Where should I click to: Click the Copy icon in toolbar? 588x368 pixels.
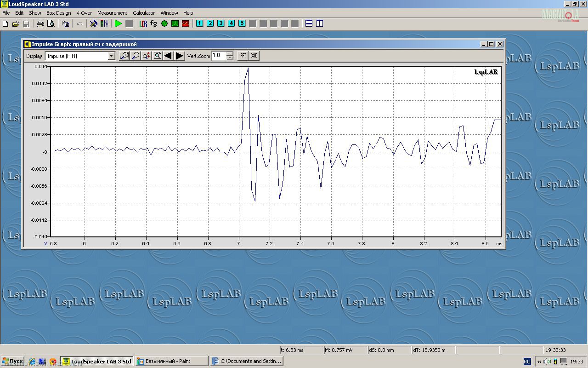pyautogui.click(x=65, y=23)
